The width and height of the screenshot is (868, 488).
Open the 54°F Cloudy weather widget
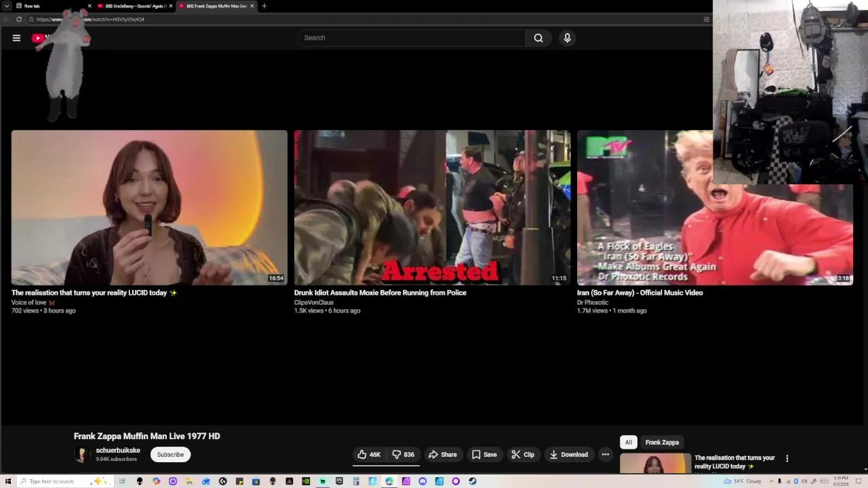[743, 481]
